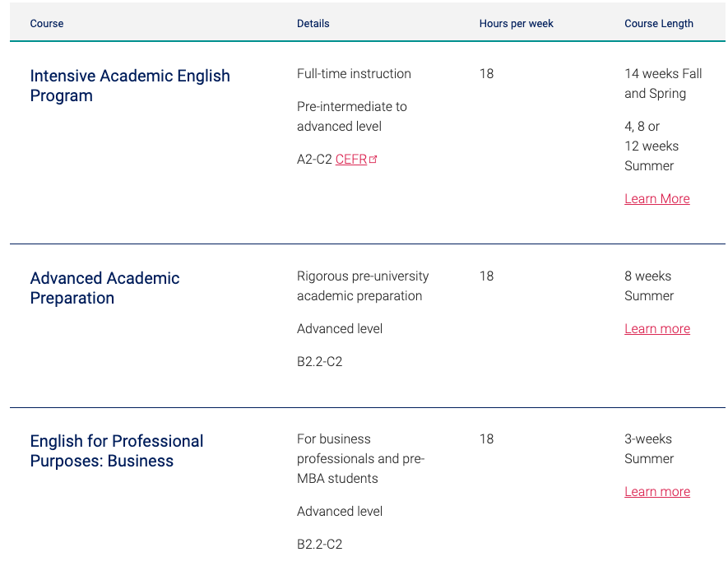Click the 14 weeks Fall and Spring text

tap(663, 84)
